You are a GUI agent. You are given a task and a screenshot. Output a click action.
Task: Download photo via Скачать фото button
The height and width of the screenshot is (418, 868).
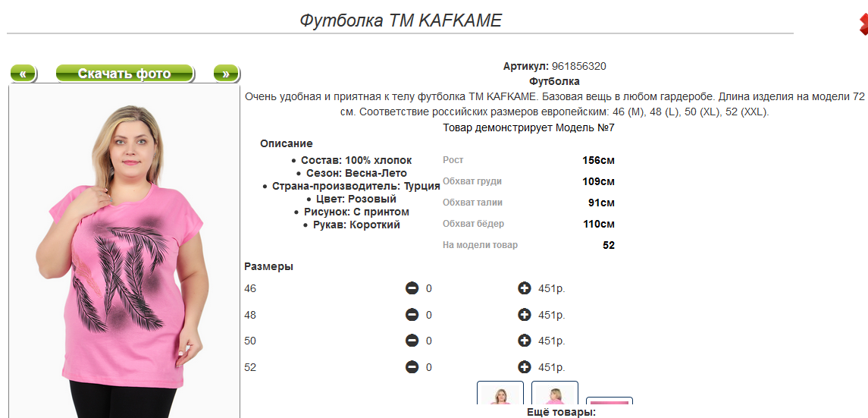point(125,74)
